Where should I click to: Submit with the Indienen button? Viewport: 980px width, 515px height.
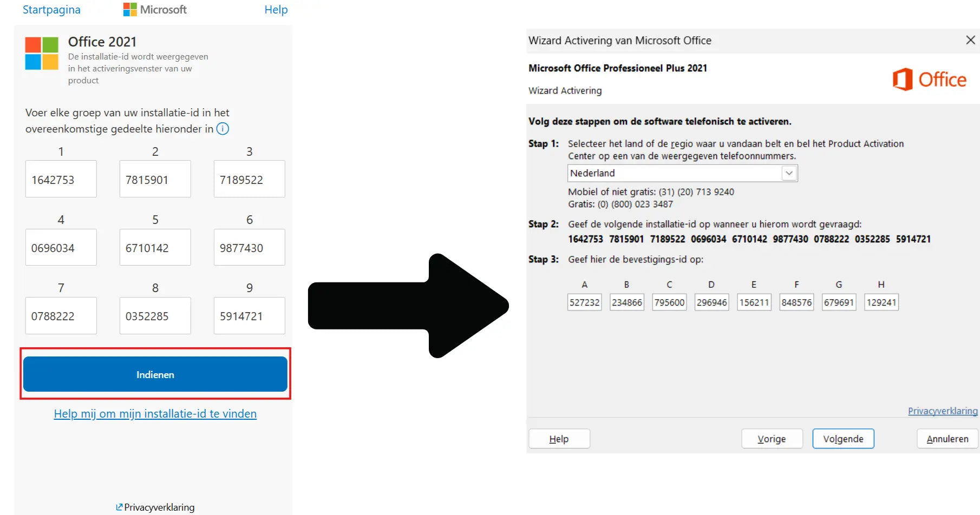(x=155, y=374)
